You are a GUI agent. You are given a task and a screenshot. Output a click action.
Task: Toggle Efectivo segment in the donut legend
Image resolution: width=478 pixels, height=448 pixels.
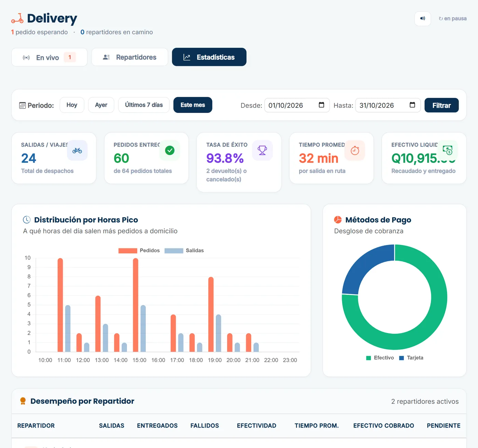coord(380,358)
